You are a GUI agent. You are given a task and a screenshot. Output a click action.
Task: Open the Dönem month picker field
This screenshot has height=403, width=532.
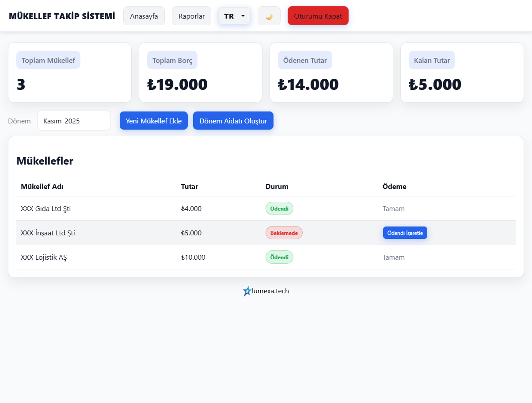tap(73, 121)
